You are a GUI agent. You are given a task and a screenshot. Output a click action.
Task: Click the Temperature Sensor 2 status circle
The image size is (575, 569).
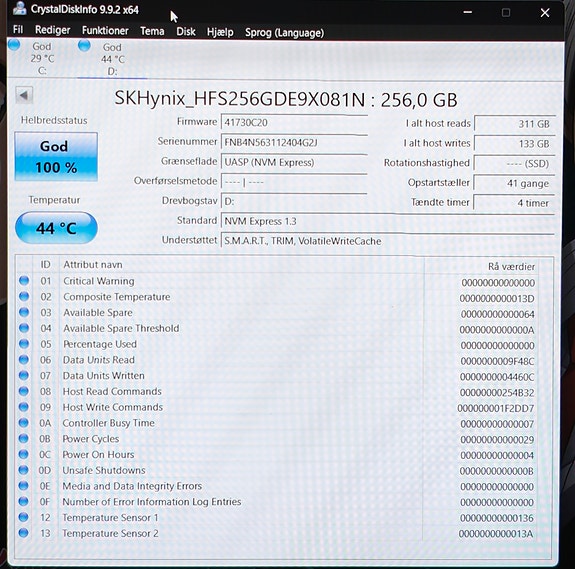[x=23, y=533]
